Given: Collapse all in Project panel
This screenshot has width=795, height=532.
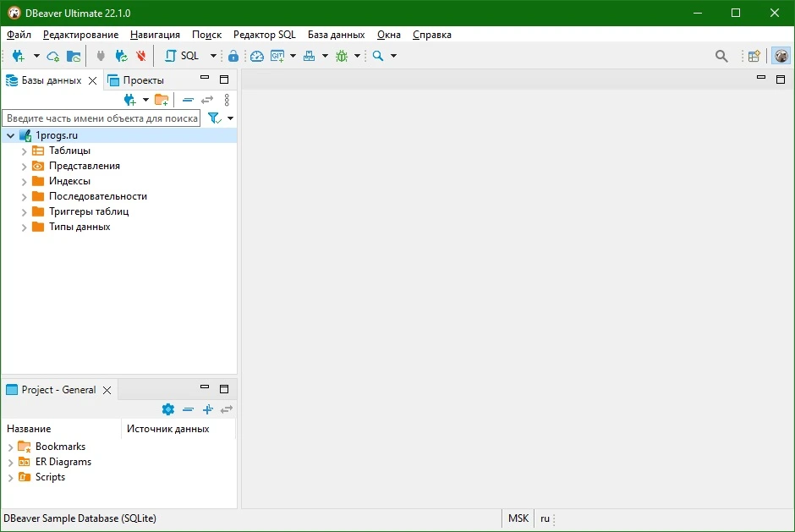Looking at the screenshot, I should [x=188, y=409].
